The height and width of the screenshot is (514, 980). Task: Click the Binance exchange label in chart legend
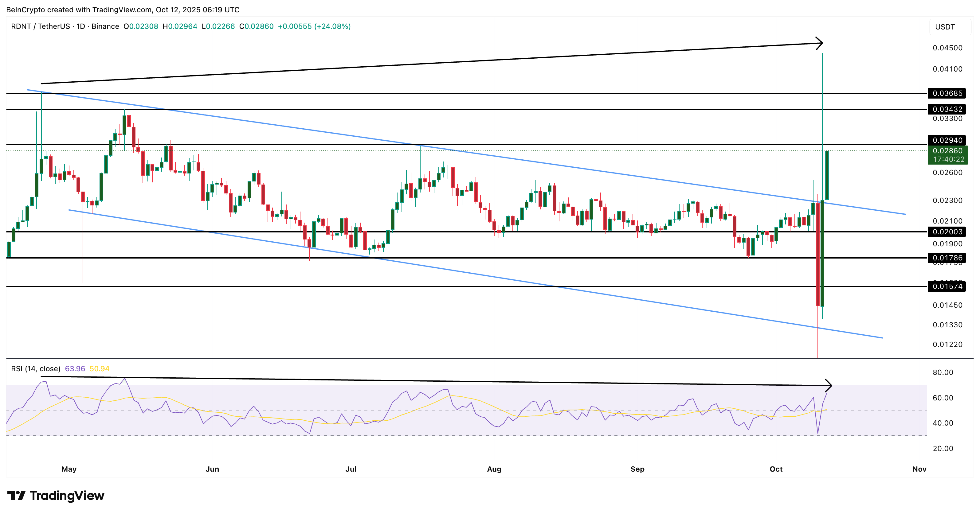[x=106, y=27]
